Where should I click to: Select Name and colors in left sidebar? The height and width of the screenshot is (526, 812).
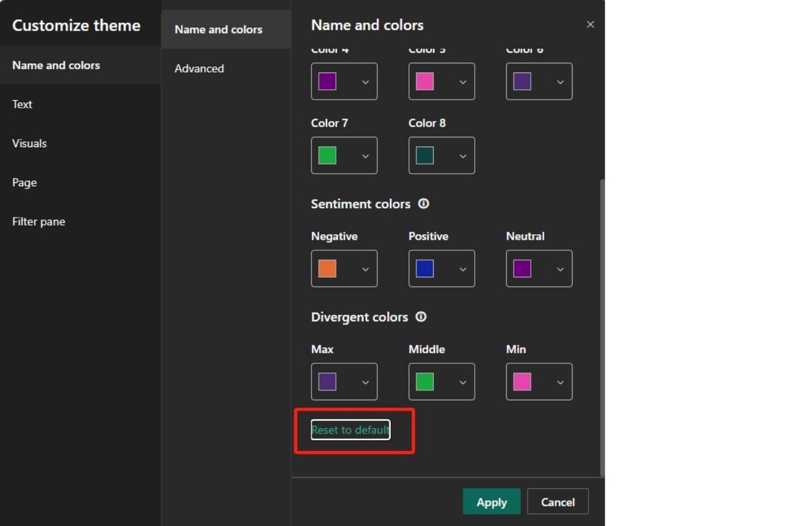(x=80, y=65)
